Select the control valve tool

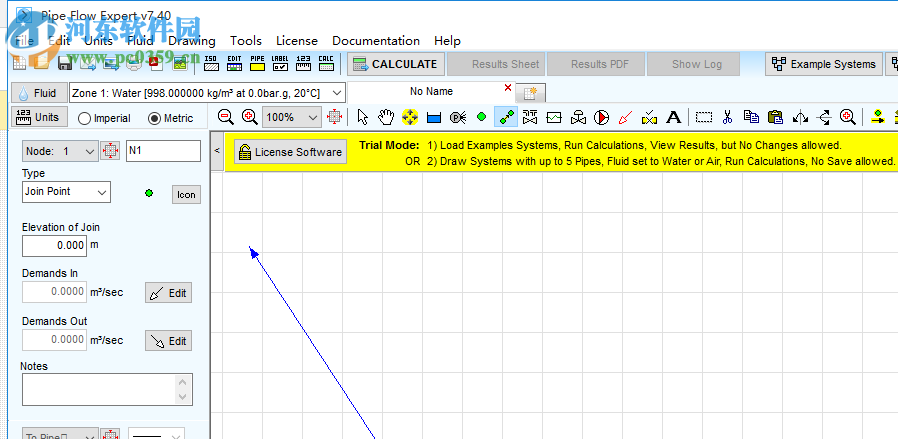click(x=578, y=117)
